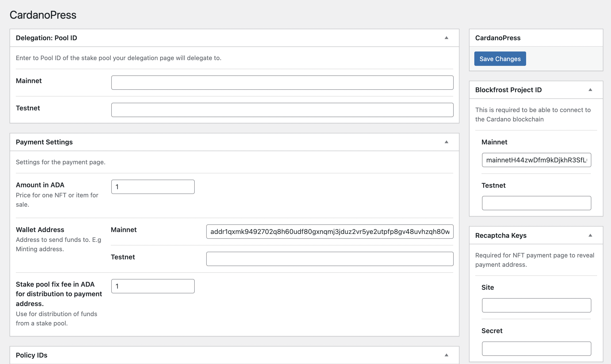Viewport: 611px width, 364px height.
Task: Click the Wallet Address Testnet input
Action: 330,259
